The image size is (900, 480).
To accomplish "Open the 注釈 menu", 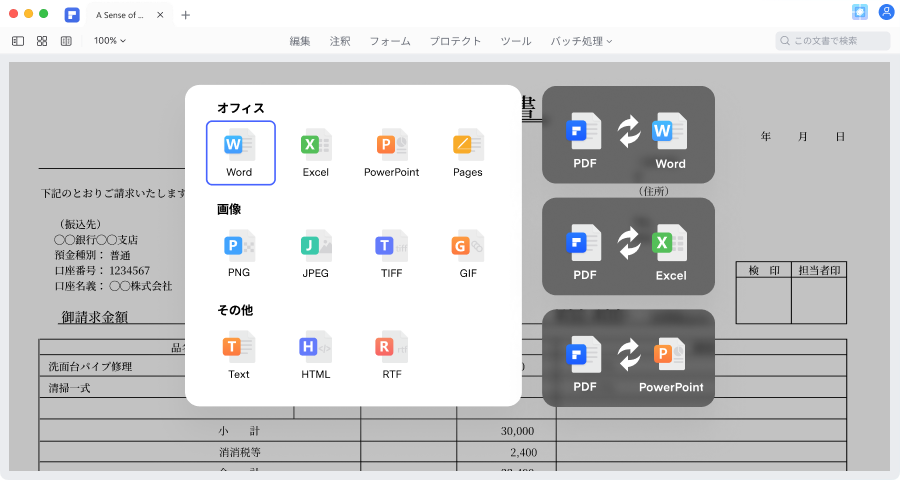I will click(x=340, y=41).
